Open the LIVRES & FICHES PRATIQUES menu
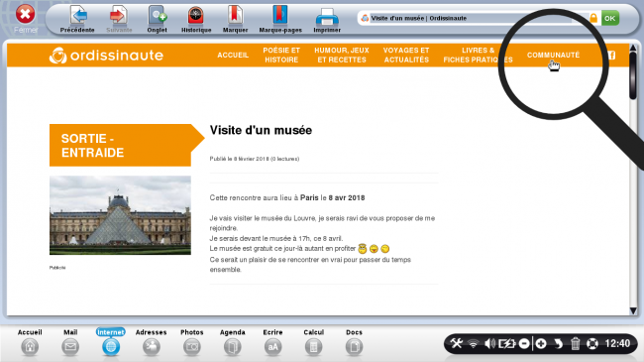This screenshot has width=644, height=362. pos(479,56)
